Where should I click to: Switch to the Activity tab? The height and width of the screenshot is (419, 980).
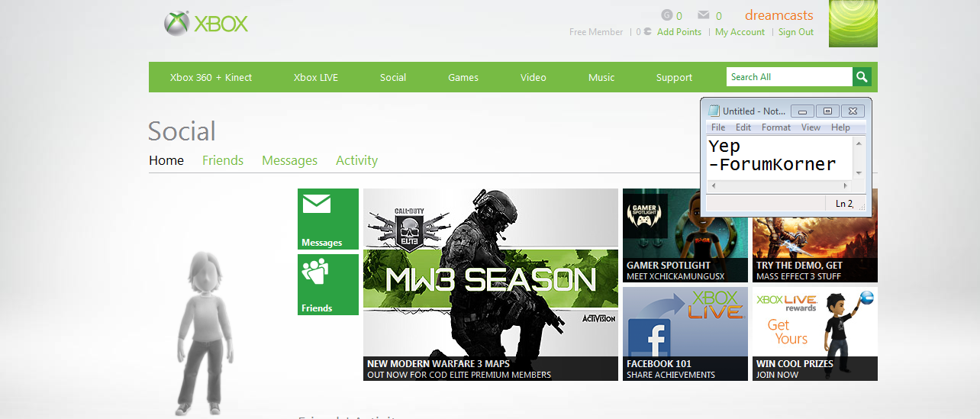(356, 160)
